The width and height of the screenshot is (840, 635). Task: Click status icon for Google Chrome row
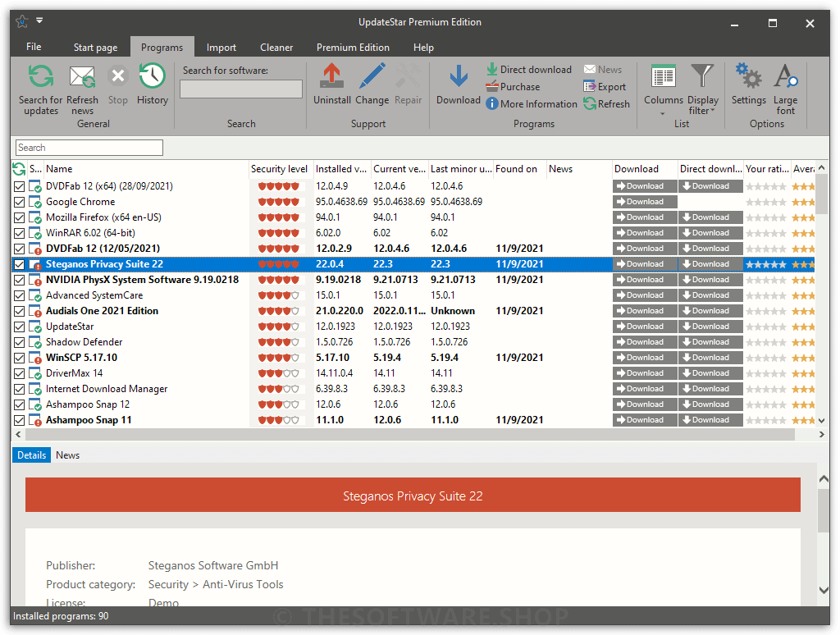35,202
